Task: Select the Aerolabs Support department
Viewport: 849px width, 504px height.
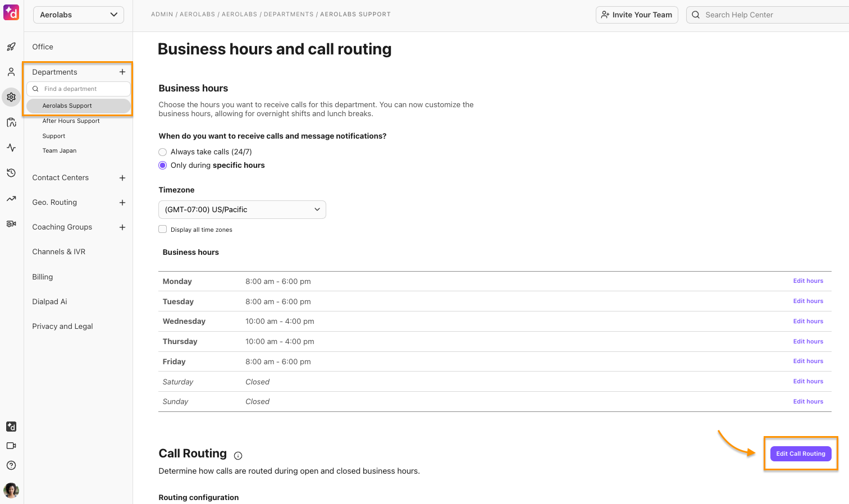Action: tap(79, 106)
